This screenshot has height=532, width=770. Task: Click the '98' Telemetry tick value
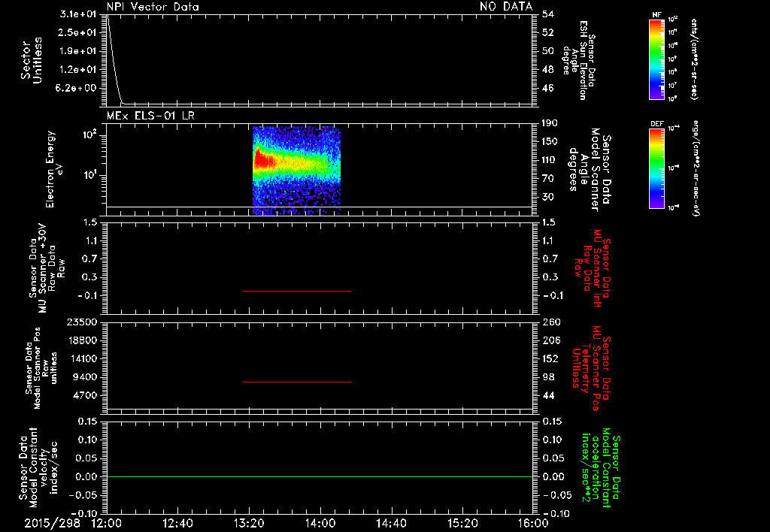click(548, 377)
